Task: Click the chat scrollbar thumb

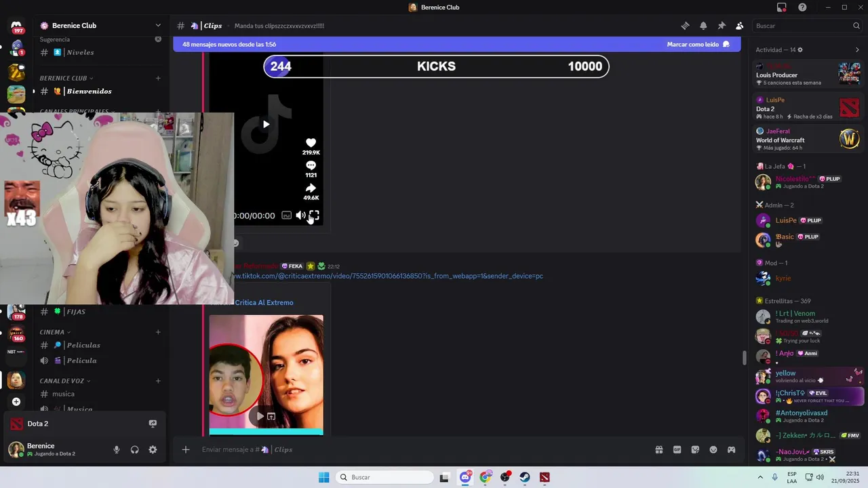Action: click(744, 357)
